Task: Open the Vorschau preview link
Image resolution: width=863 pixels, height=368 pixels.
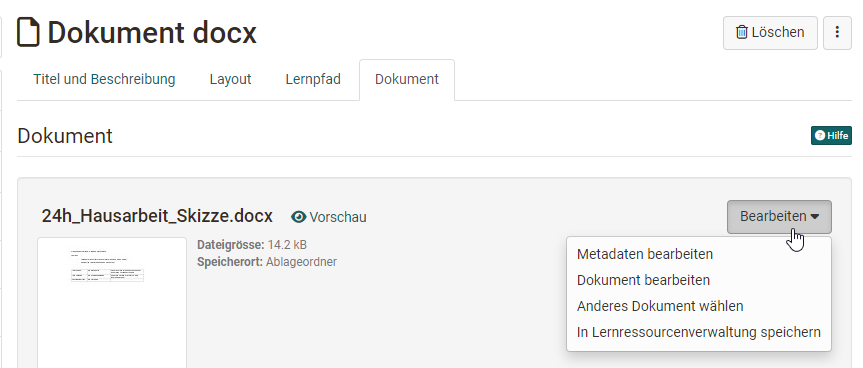Action: (329, 217)
